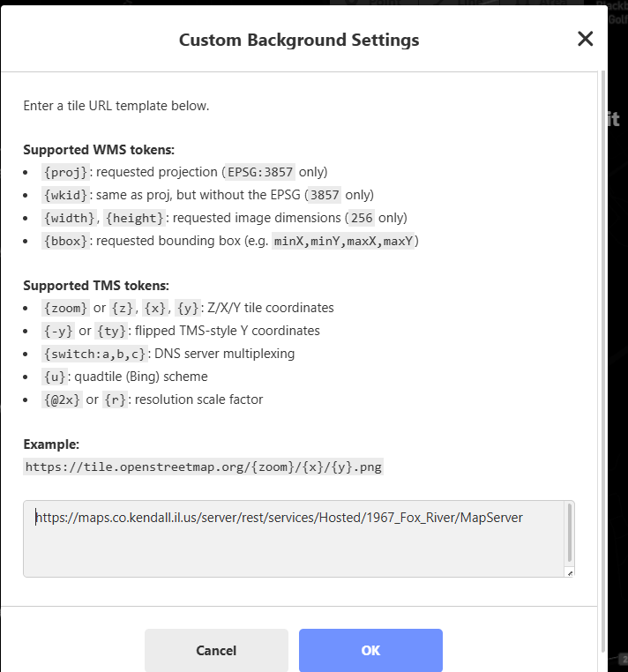Click the {width} token code
Viewport: 628px width, 672px height.
click(69, 218)
